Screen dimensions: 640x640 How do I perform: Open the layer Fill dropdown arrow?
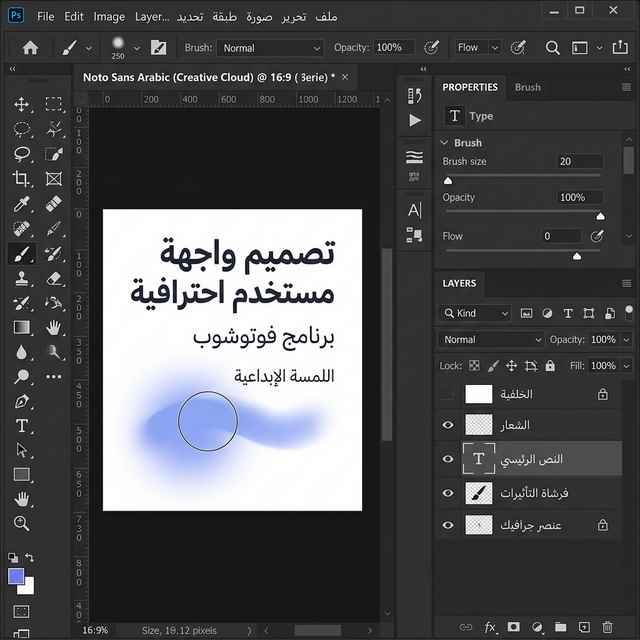click(627, 366)
